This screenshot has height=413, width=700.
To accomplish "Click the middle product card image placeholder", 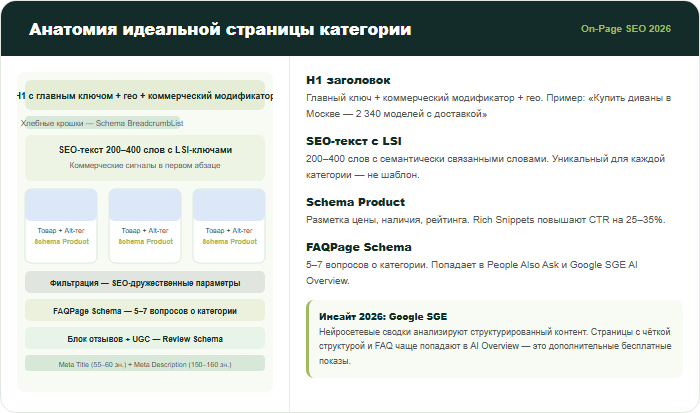I will tap(145, 205).
